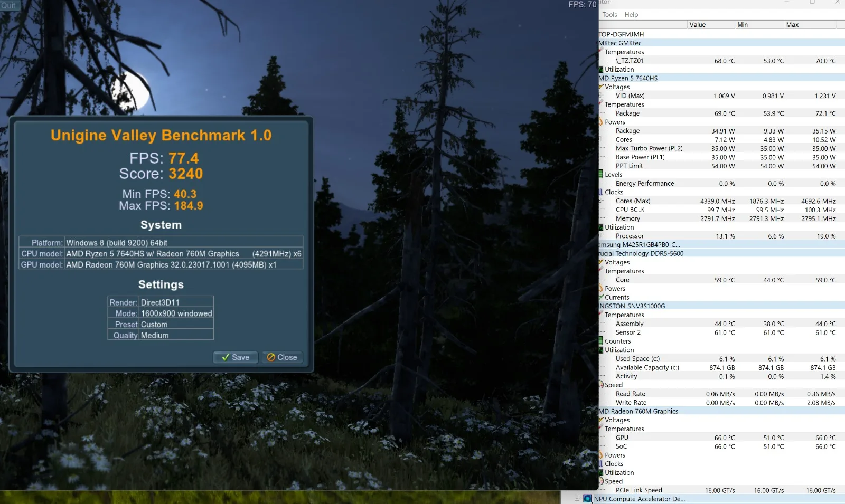Select the CPU BCLK row

721,210
